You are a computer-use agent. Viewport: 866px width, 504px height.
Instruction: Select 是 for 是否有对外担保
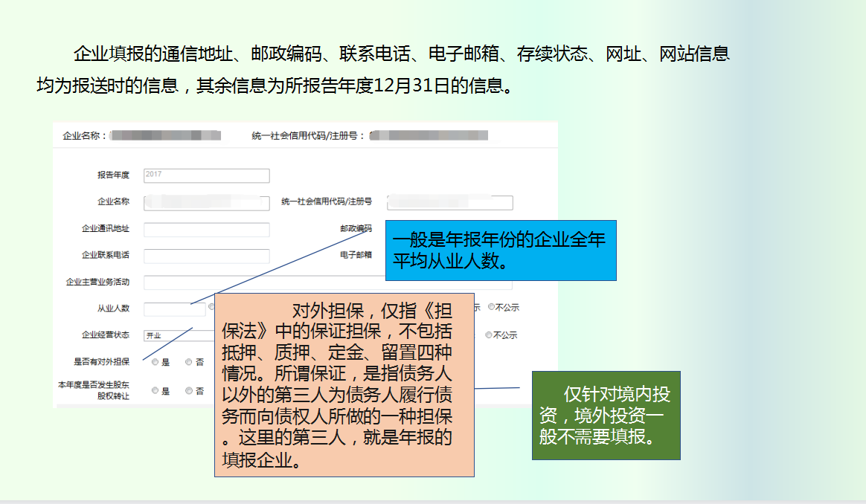pyautogui.click(x=155, y=361)
